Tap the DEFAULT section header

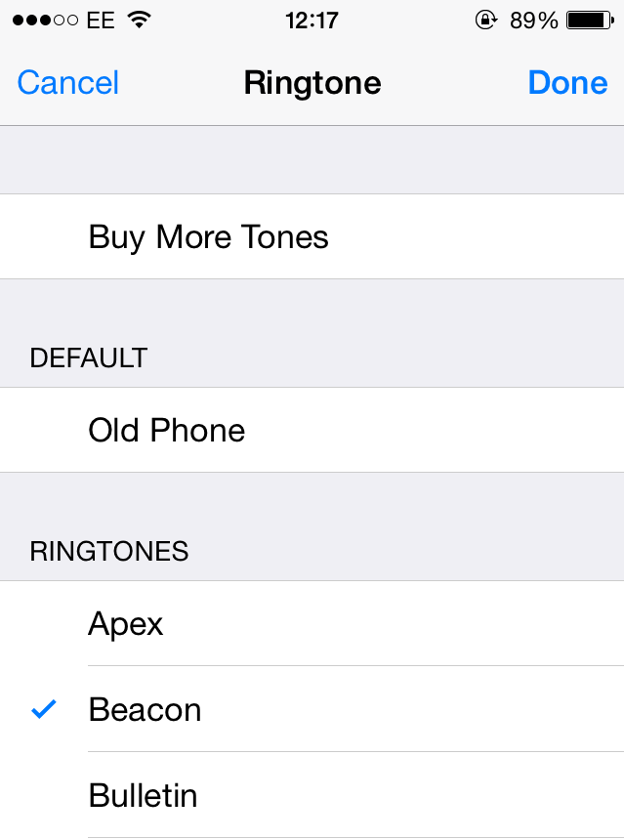pos(89,357)
